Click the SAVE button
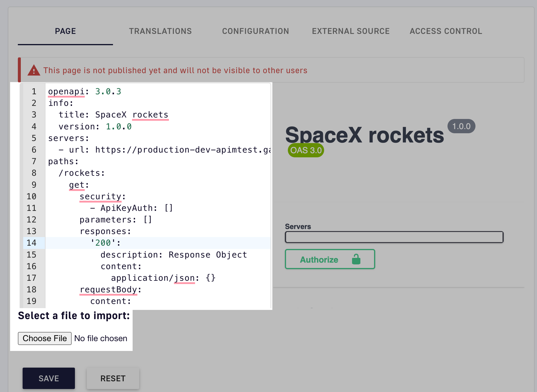 click(x=49, y=378)
